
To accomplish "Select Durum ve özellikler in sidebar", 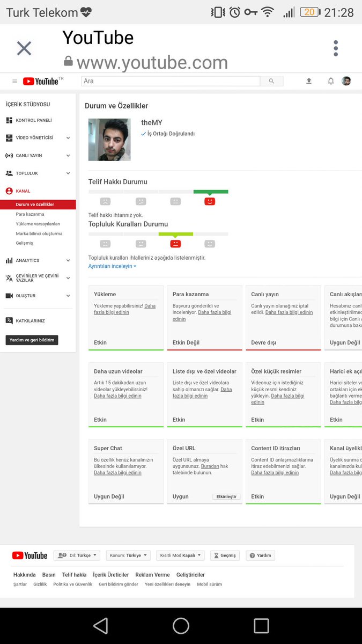I will (38, 204).
